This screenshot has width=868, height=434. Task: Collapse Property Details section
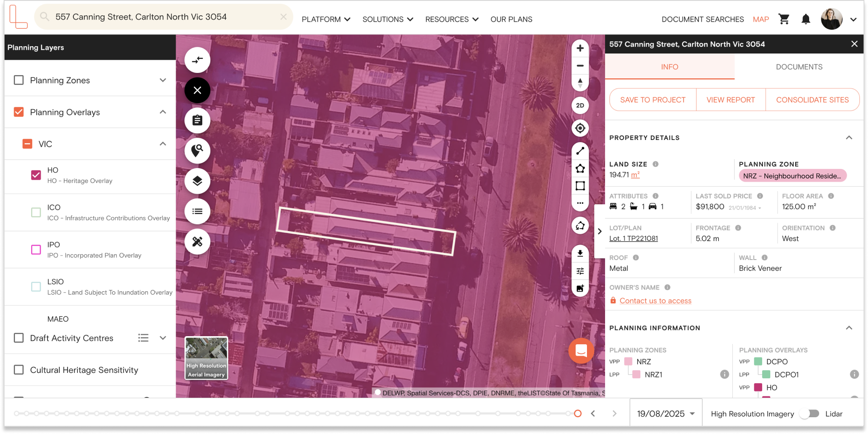point(849,138)
